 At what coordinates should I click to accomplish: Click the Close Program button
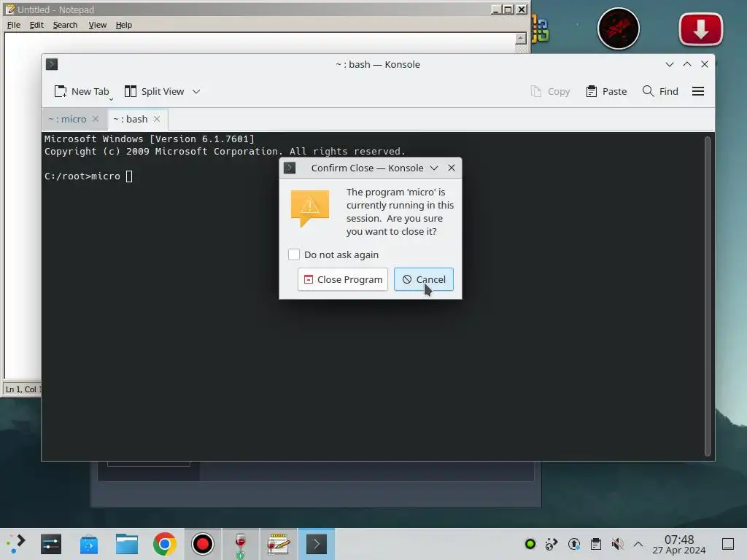coord(343,279)
